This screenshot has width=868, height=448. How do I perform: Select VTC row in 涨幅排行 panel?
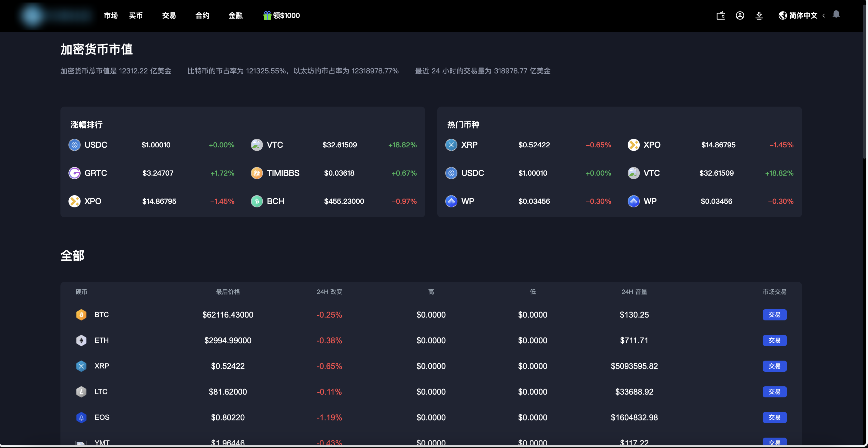pyautogui.click(x=334, y=145)
